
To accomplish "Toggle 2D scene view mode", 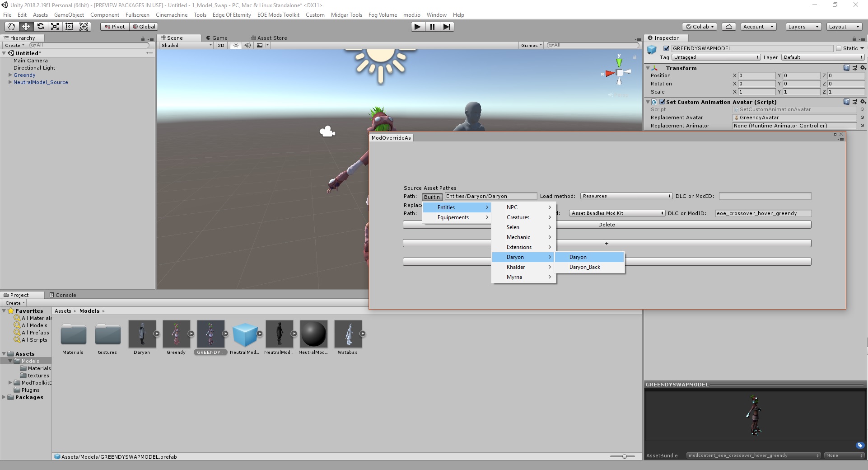I will pyautogui.click(x=221, y=45).
